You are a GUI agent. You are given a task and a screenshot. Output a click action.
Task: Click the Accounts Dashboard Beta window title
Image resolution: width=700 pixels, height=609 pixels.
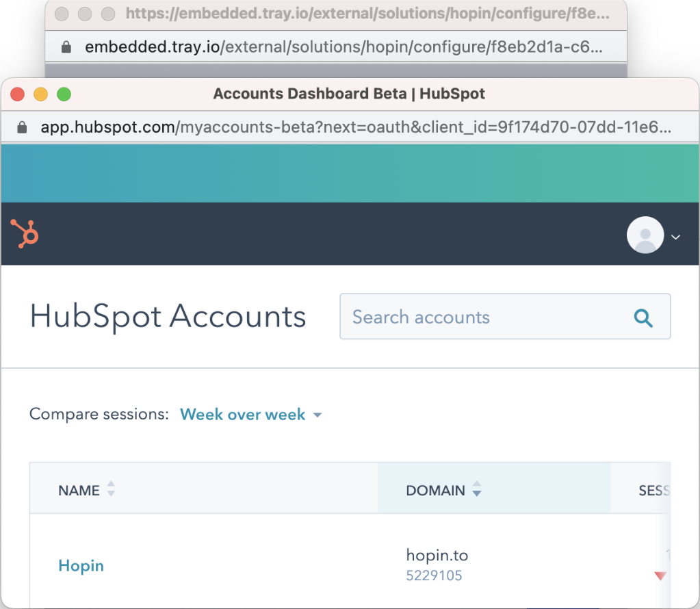349,94
